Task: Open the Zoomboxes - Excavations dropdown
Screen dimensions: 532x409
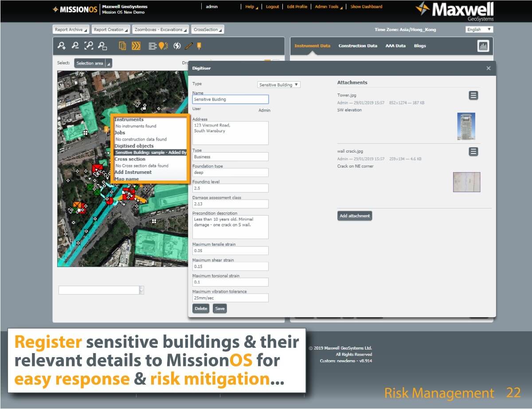Action: click(160, 30)
